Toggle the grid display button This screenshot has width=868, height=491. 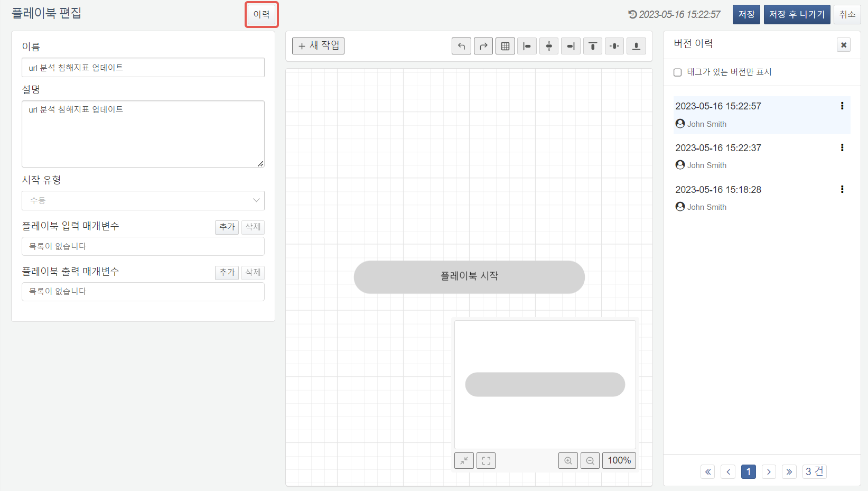(505, 46)
